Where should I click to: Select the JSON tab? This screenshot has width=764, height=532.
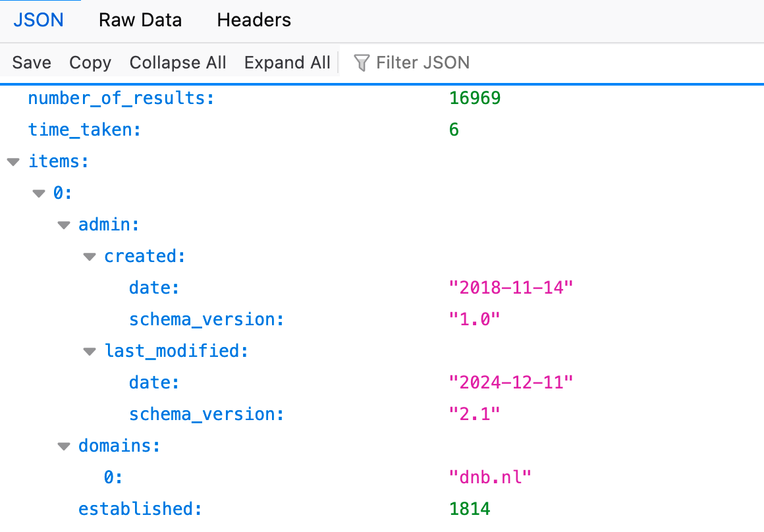[x=39, y=20]
